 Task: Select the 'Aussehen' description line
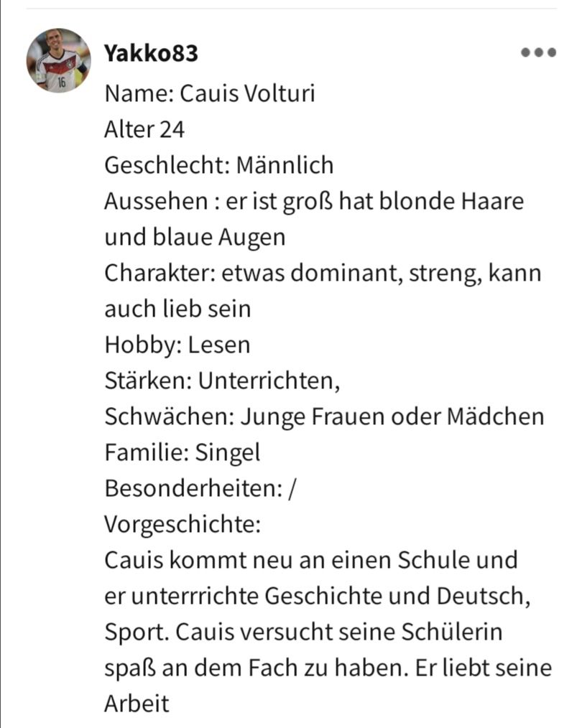315,202
